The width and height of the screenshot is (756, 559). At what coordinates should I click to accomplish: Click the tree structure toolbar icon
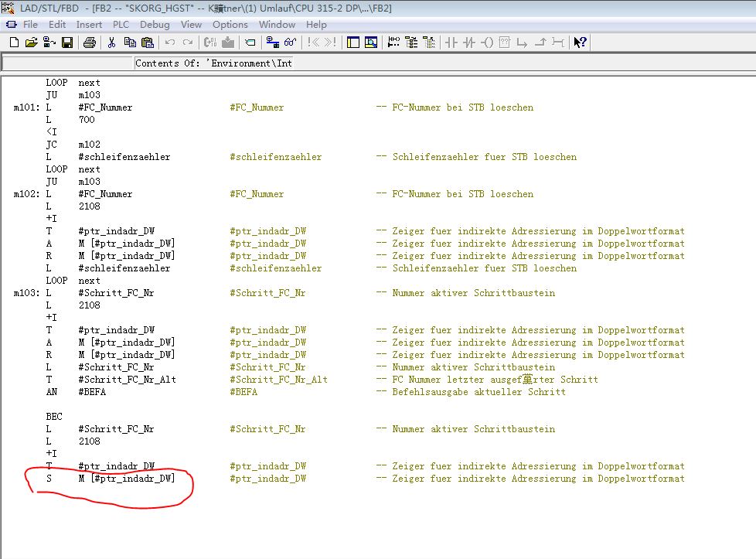click(411, 43)
